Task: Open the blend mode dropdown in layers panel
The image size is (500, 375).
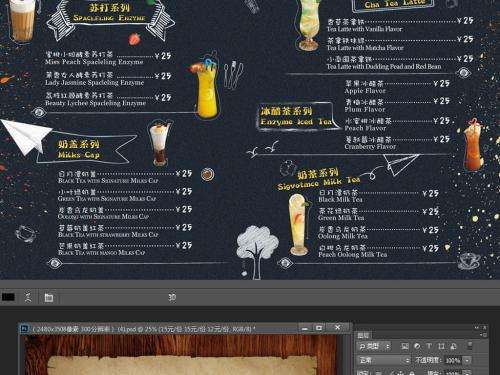Action: [384, 360]
